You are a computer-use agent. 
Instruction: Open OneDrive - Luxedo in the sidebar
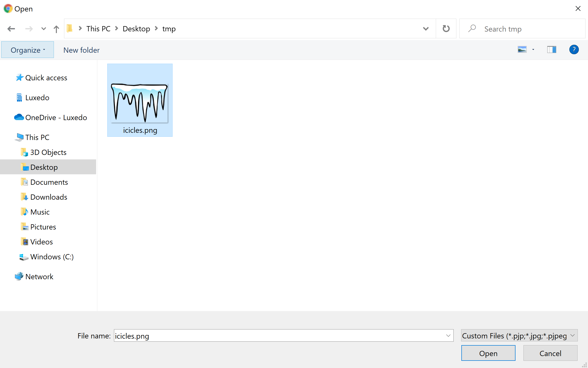point(56,117)
